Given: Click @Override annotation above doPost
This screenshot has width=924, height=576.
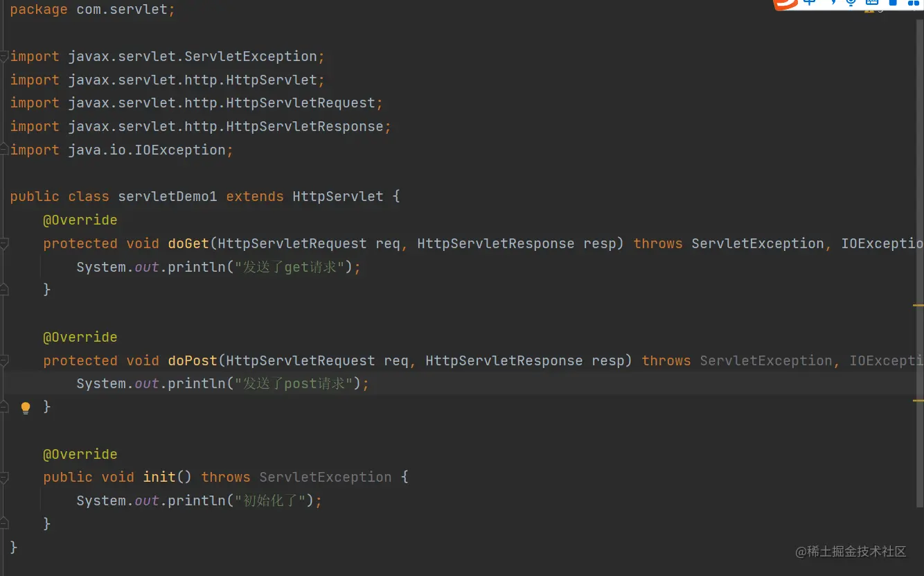Looking at the screenshot, I should (x=80, y=337).
